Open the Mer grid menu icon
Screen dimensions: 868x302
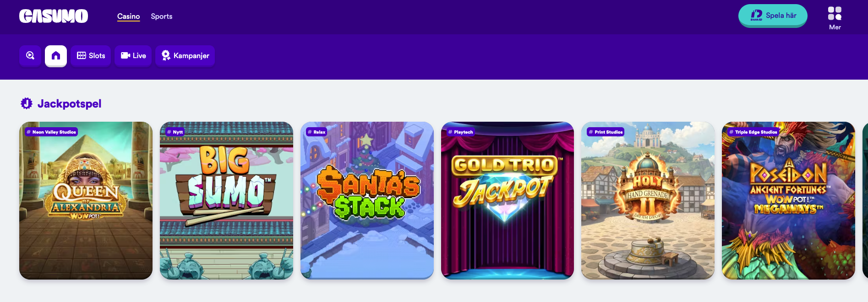[835, 13]
